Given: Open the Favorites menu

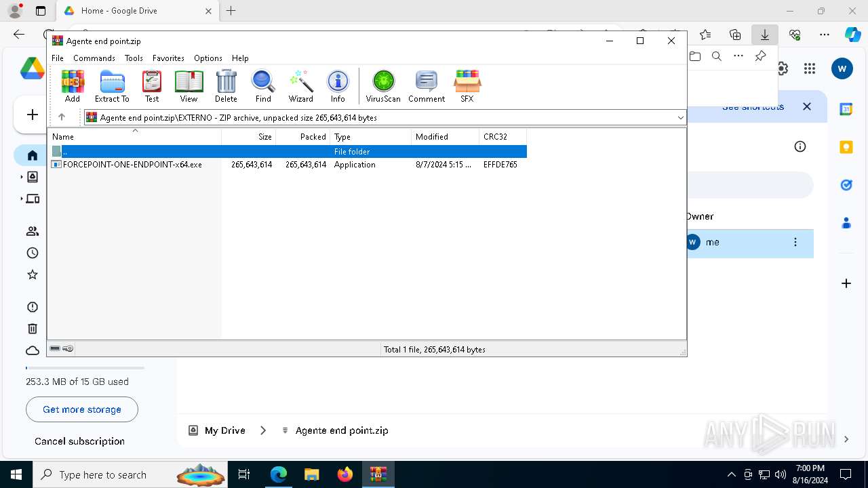Looking at the screenshot, I should pyautogui.click(x=168, y=58).
